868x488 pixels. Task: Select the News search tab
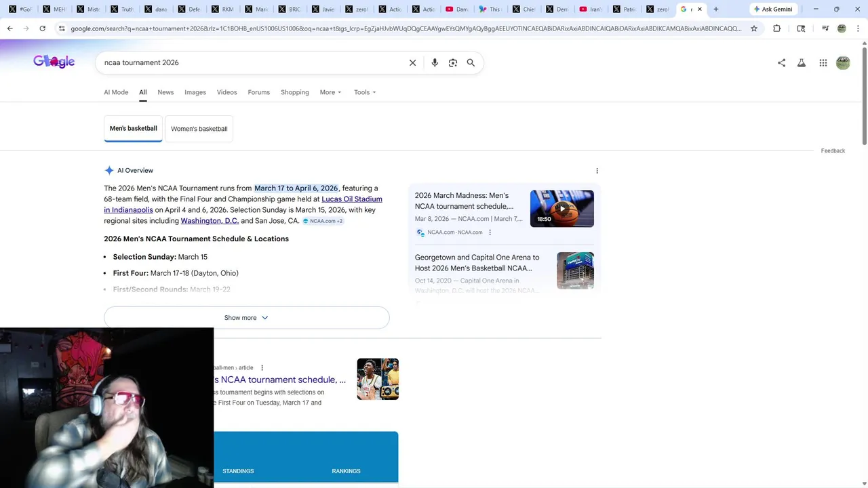pos(165,92)
